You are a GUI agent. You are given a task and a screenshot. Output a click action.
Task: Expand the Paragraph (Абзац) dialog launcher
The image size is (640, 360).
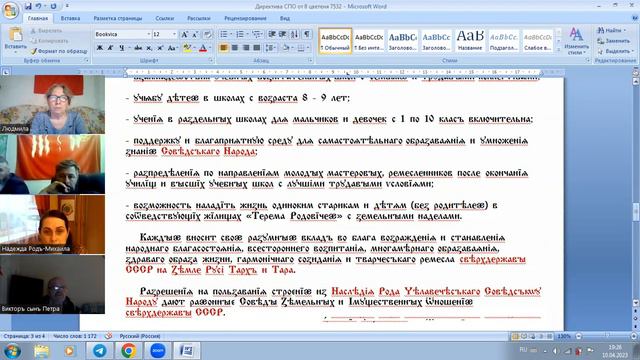[x=310, y=60]
